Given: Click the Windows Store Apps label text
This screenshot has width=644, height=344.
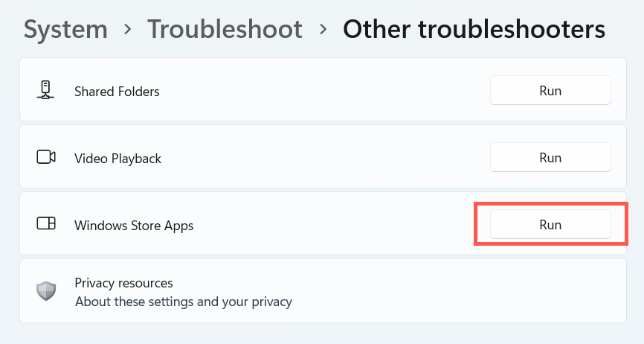Looking at the screenshot, I should coord(134,225).
